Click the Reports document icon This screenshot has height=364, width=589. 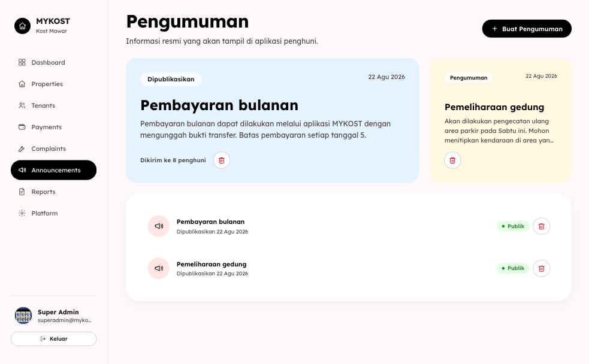pos(22,192)
